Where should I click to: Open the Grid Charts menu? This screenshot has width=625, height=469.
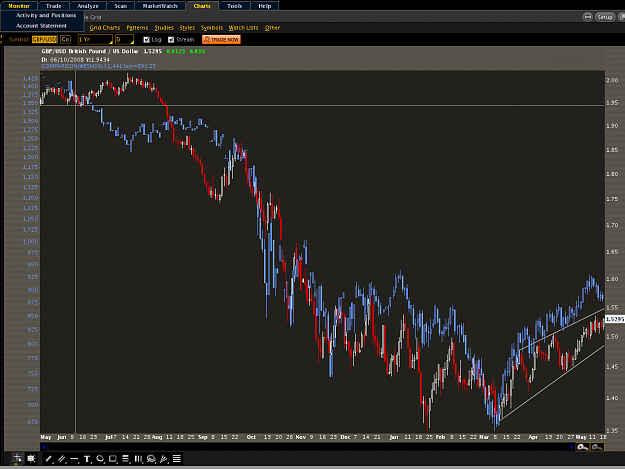pos(104,27)
